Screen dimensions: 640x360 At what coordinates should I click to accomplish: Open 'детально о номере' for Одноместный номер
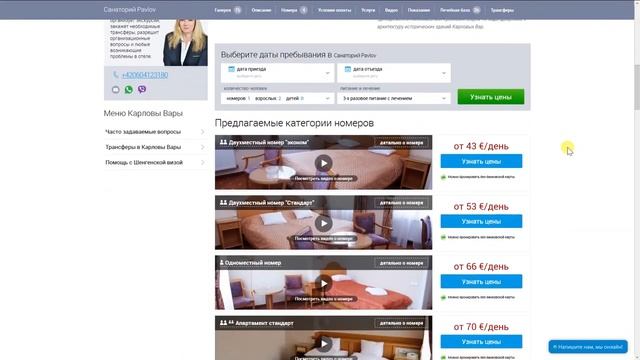click(401, 263)
